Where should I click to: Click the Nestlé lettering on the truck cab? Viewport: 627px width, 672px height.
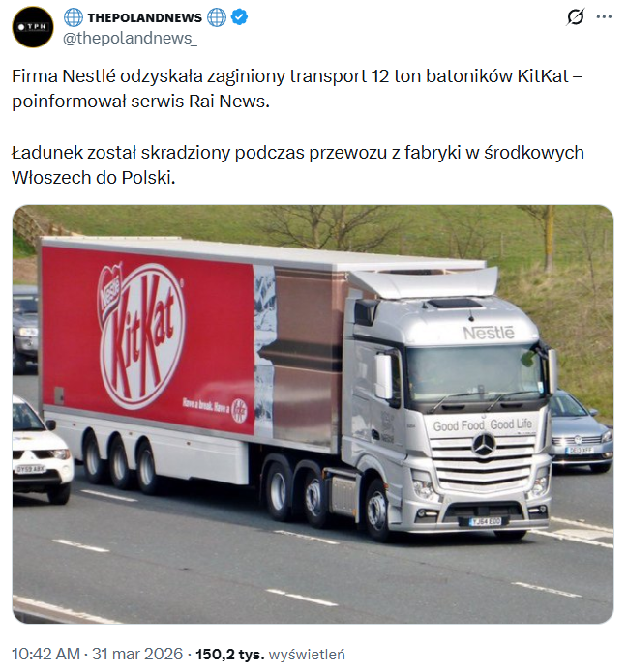click(488, 333)
